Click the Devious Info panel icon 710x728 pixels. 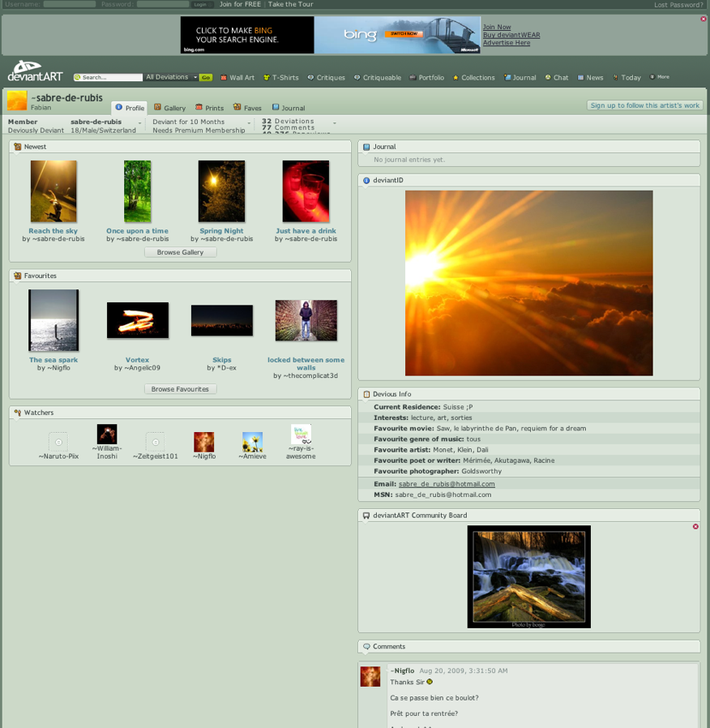click(366, 394)
